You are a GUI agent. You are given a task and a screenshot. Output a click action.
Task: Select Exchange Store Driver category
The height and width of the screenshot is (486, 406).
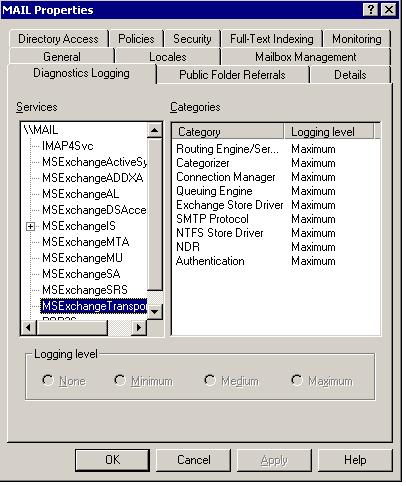pyautogui.click(x=256, y=205)
